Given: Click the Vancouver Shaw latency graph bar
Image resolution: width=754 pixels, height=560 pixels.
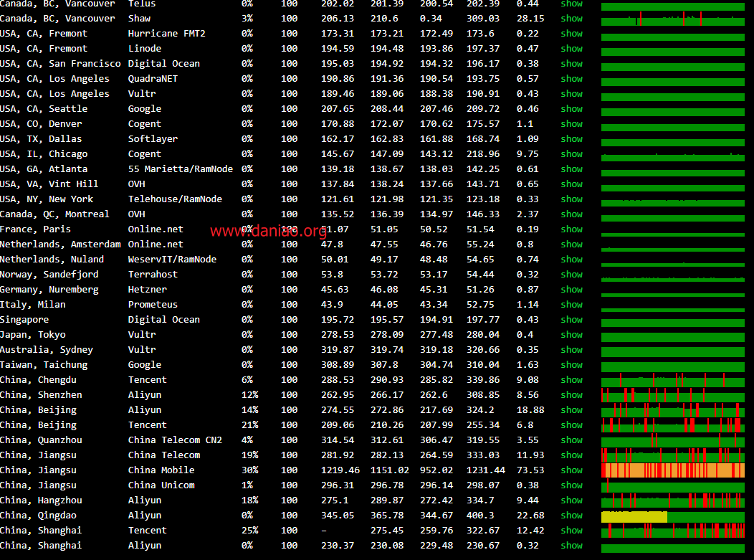Looking at the screenshot, I should (x=673, y=20).
